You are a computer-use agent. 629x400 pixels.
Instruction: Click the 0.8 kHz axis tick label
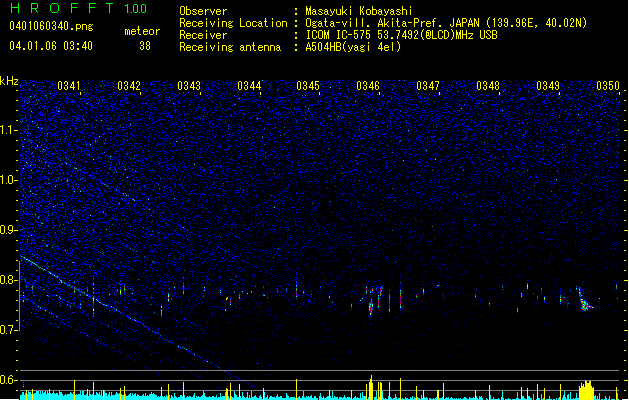pos(9,280)
